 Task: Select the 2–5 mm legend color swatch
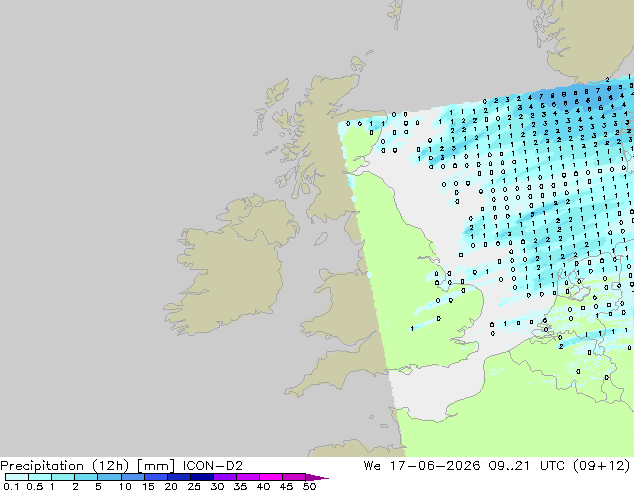click(86, 477)
